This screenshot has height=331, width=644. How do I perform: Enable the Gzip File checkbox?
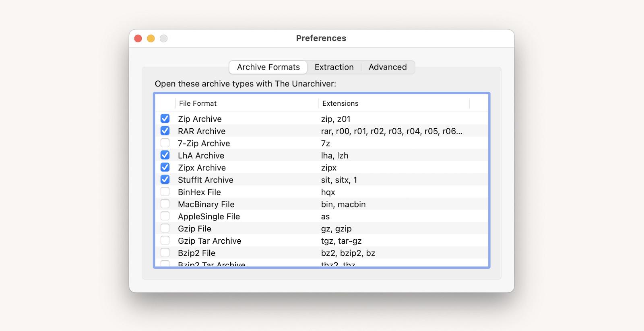click(165, 228)
